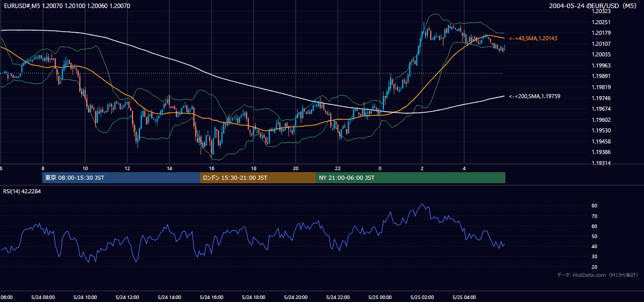Click hour 0 on the chart time scale
Image resolution: width=644 pixels, height=302 pixels.
[x=380, y=169]
